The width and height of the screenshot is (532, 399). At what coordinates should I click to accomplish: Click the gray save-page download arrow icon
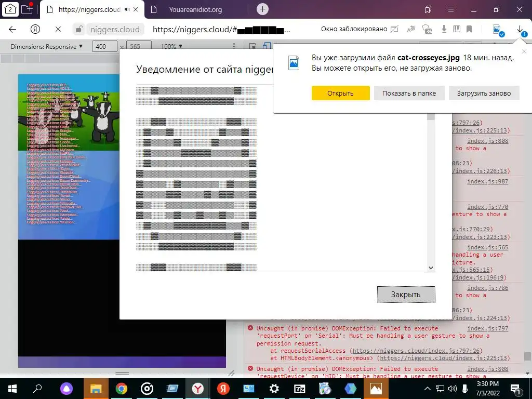[444, 29]
